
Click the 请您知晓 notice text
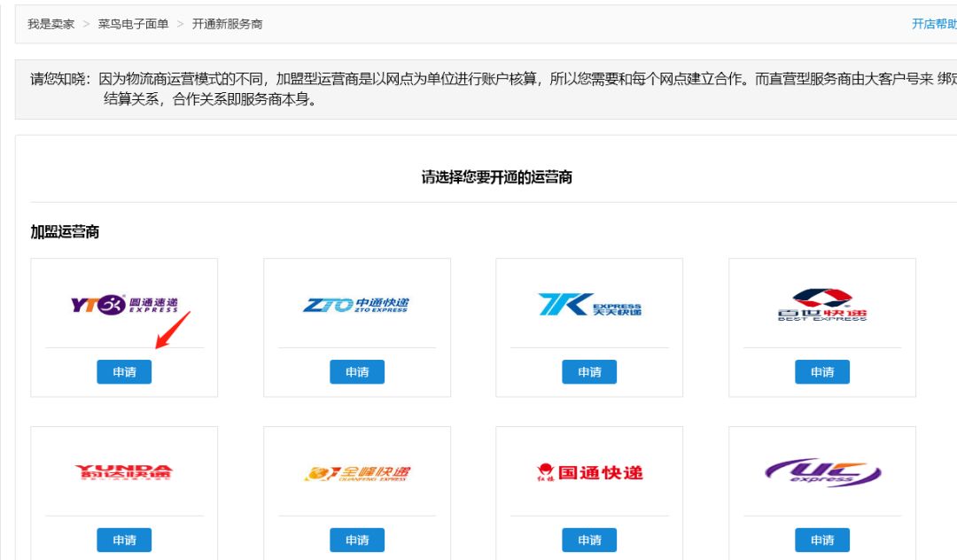(x=494, y=89)
